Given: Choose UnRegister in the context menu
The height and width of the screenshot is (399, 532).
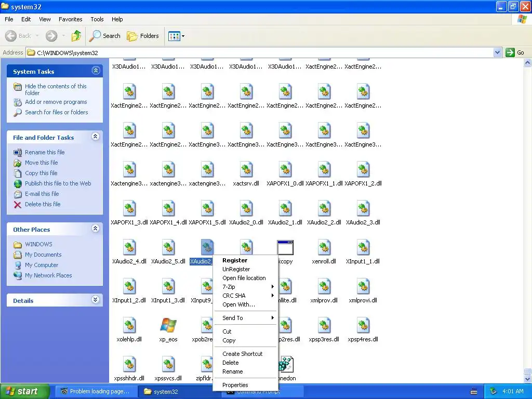Looking at the screenshot, I should 245,269.
